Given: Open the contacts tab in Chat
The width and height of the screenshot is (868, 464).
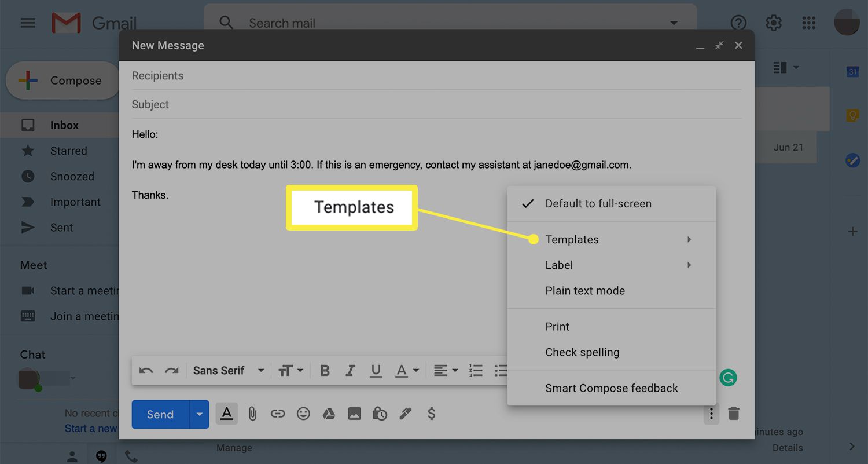Looking at the screenshot, I should pyautogui.click(x=72, y=457).
